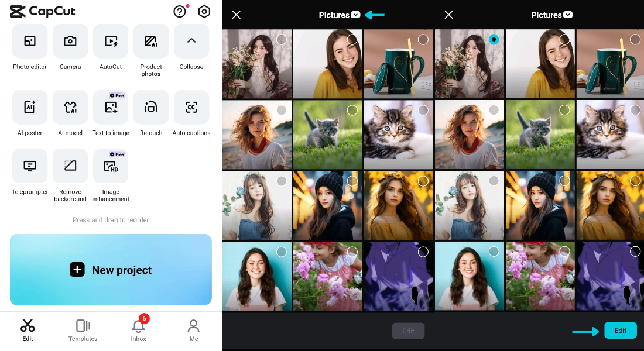Click the greyed-out Edit button in middle panel
The height and width of the screenshot is (351, 644).
click(x=408, y=331)
